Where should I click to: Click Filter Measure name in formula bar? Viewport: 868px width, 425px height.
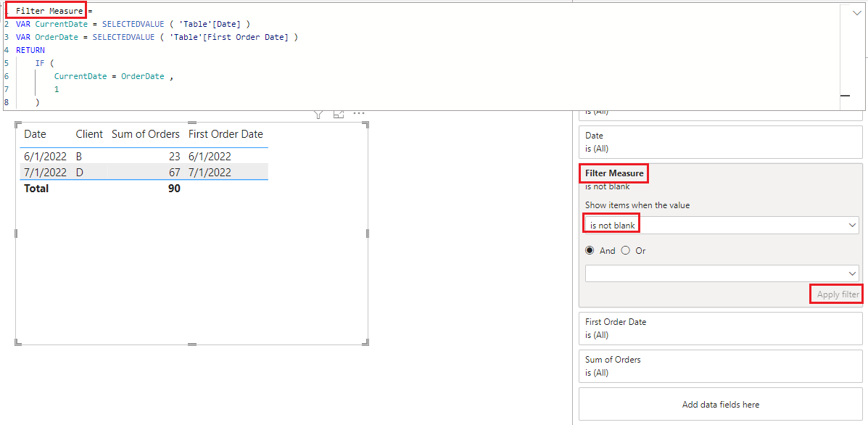pos(50,10)
